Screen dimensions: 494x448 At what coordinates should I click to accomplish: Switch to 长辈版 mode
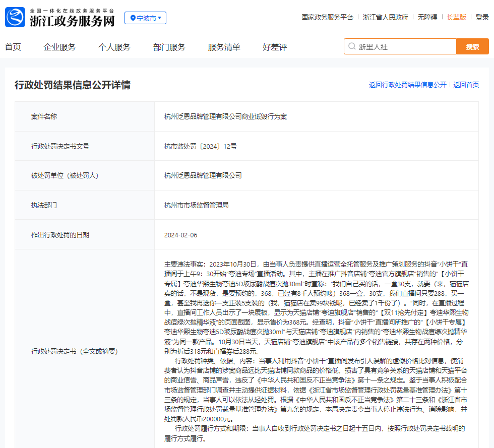click(456, 17)
